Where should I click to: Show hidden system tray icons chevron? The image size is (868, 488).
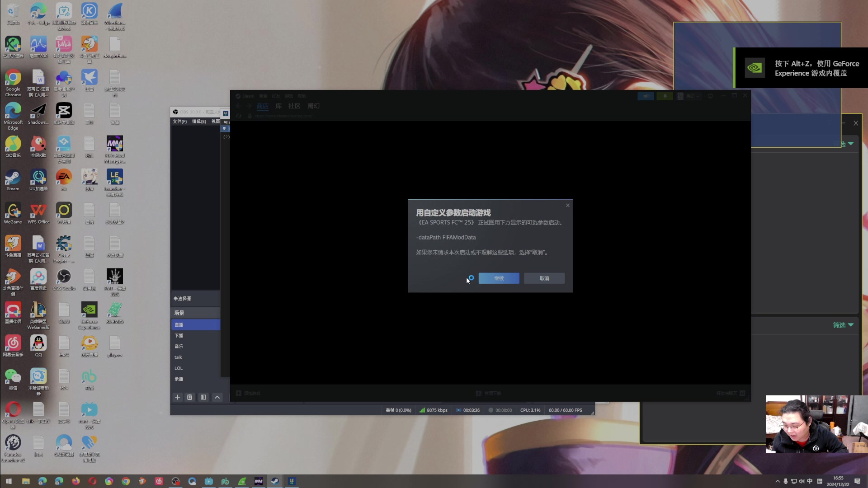coord(778,481)
